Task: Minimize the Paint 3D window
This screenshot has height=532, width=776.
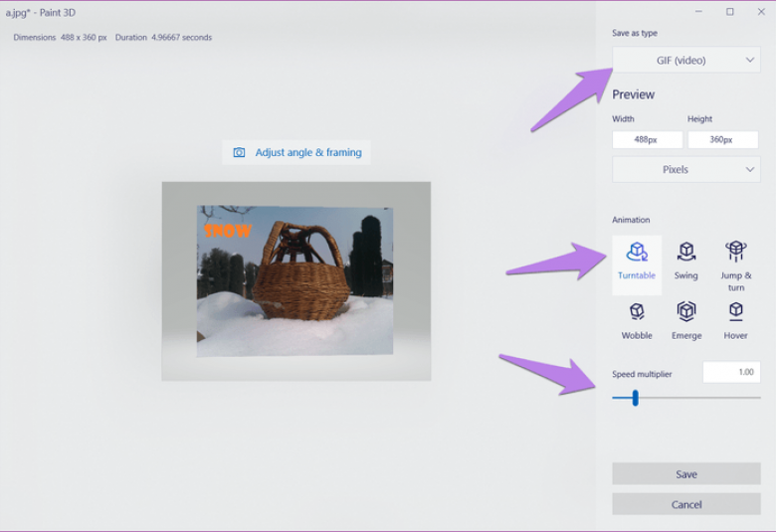Action: click(x=698, y=12)
